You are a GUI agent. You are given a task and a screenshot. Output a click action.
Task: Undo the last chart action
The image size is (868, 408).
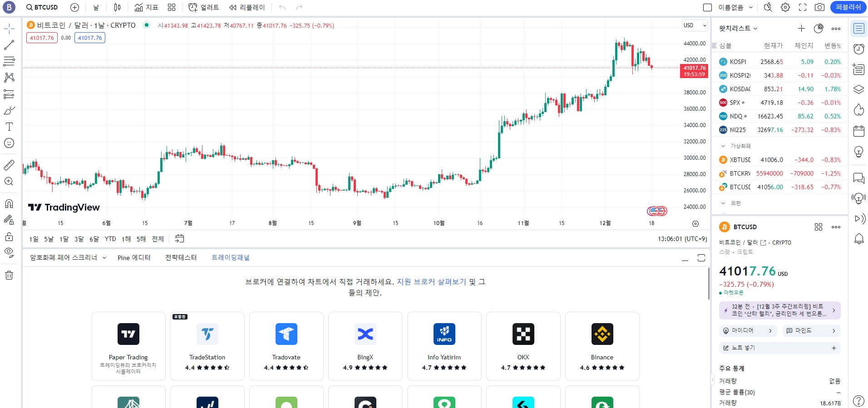tap(282, 7)
